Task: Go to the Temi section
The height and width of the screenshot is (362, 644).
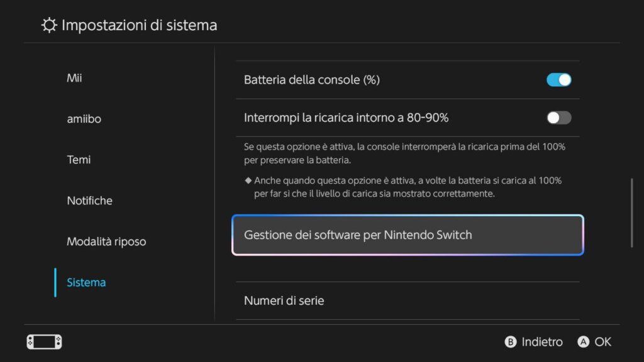Action: 79,160
